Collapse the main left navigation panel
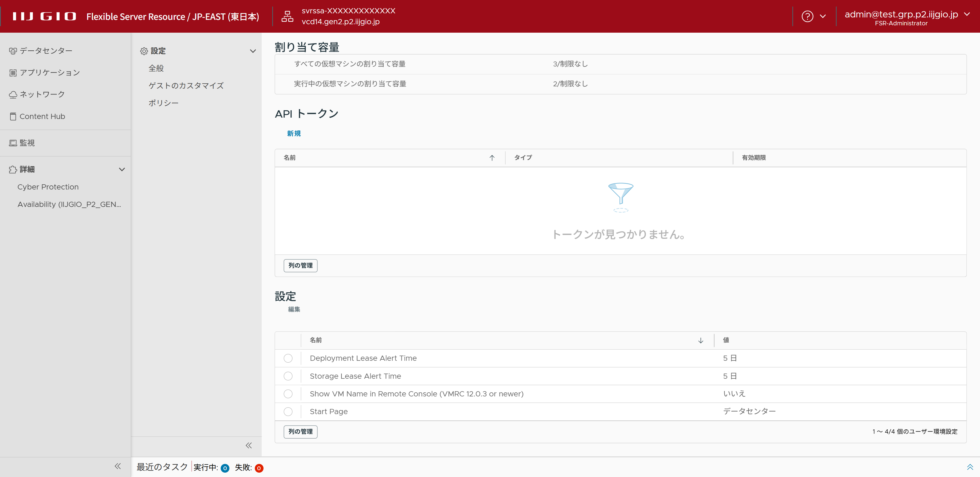The height and width of the screenshot is (477, 980). pos(118,466)
